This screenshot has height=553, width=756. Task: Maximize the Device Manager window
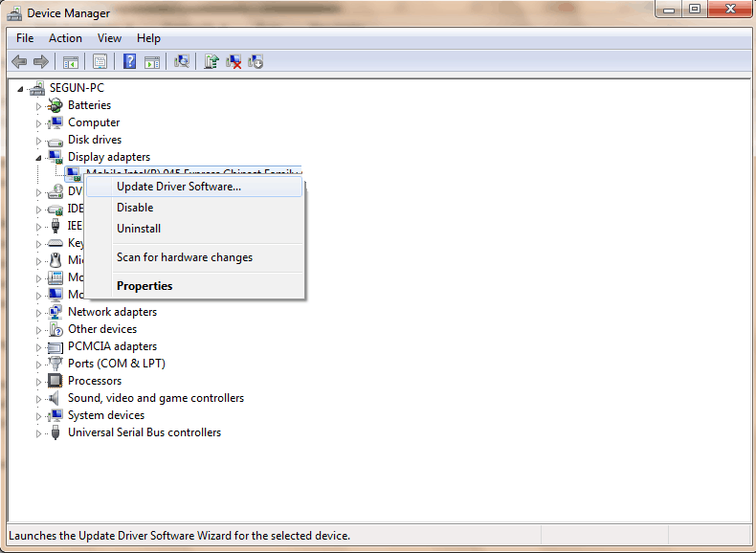tap(695, 10)
